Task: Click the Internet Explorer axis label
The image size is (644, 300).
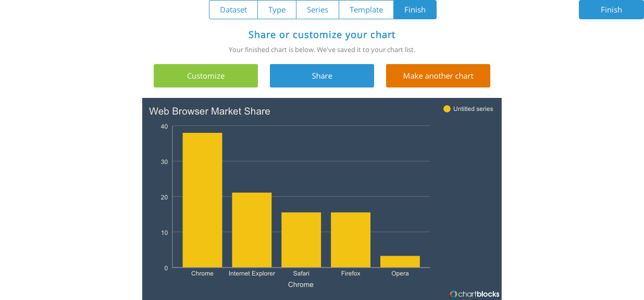Action: (x=252, y=273)
